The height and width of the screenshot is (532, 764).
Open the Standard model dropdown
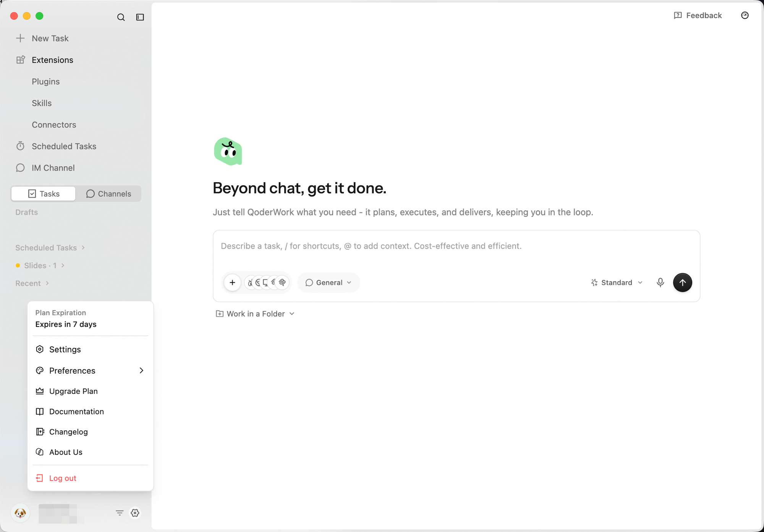(x=616, y=283)
